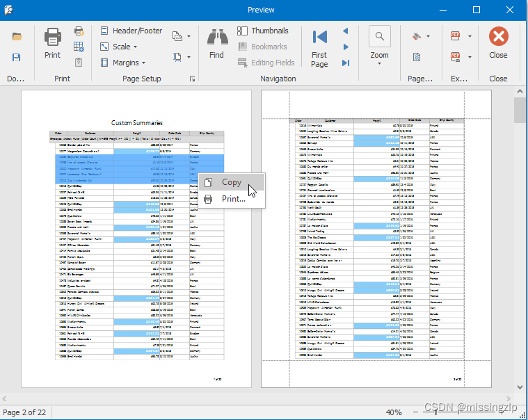Send the document as PDF email icon
The image size is (528, 420).
coord(455,57)
